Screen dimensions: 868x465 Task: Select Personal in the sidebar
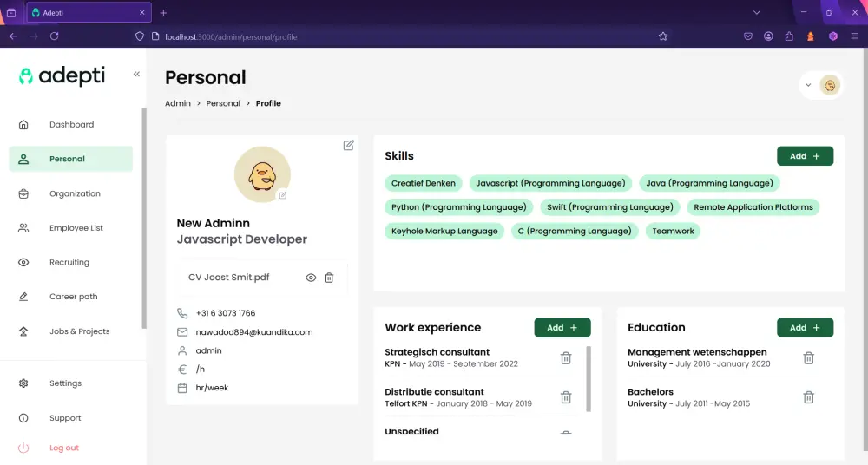point(71,159)
